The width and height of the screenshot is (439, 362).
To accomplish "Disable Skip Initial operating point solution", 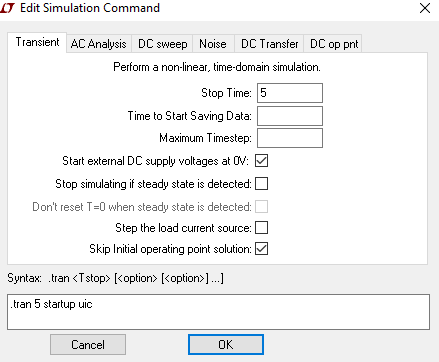I will (x=261, y=249).
